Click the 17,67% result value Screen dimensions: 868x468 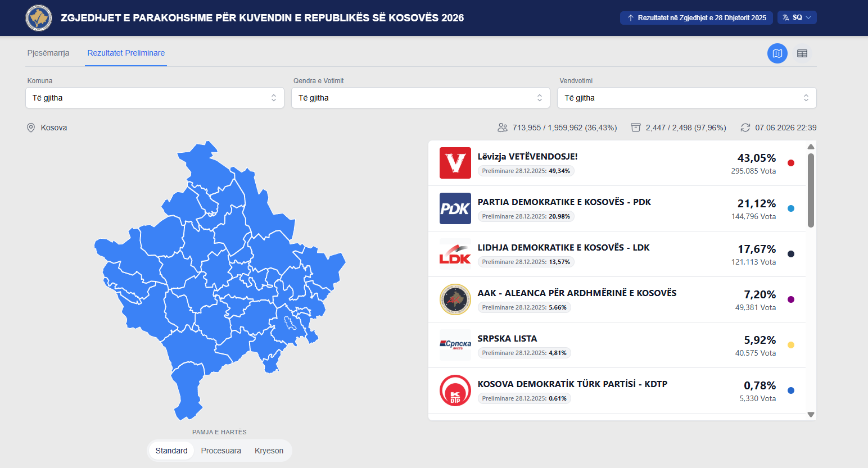[x=757, y=249]
